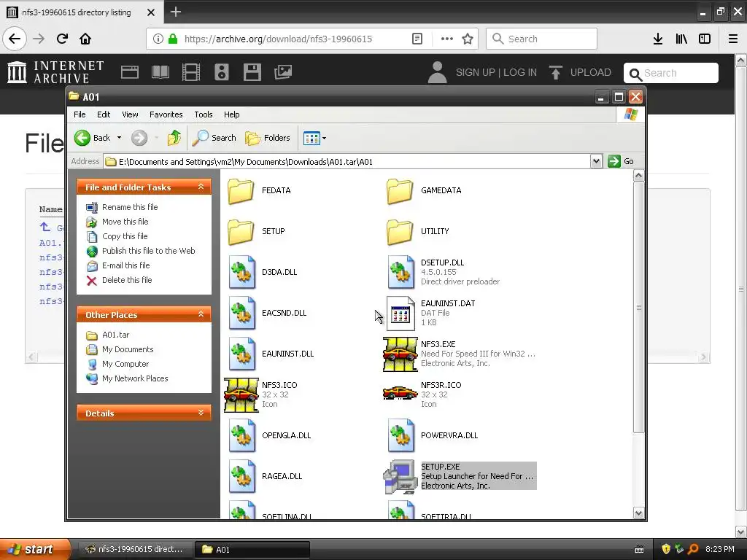The image size is (747, 560).
Task: Switch to nfs3-19960615 taskbar item
Action: pos(134,549)
